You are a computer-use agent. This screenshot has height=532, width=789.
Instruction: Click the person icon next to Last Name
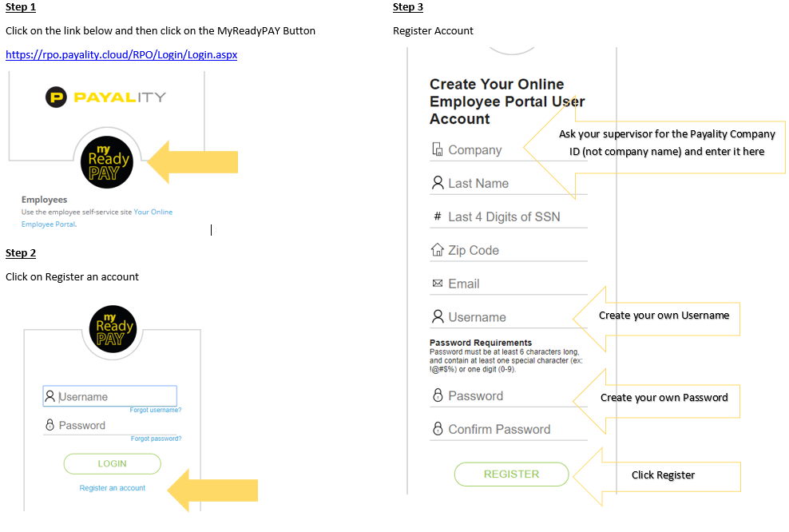[438, 183]
